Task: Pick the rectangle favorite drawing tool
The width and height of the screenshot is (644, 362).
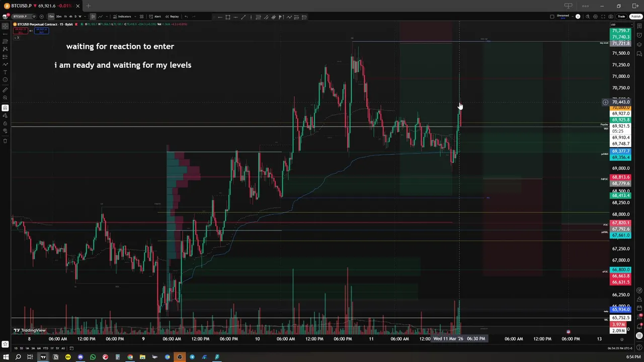Action: [227, 17]
